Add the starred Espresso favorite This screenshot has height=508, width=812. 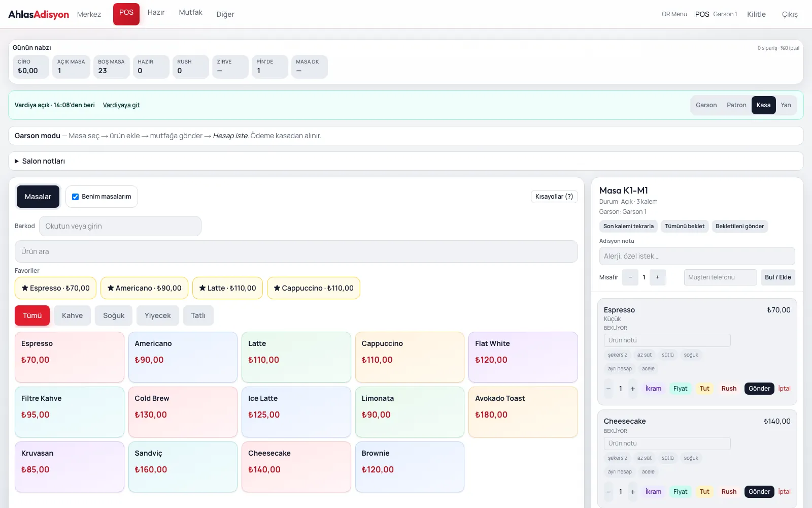coord(55,288)
